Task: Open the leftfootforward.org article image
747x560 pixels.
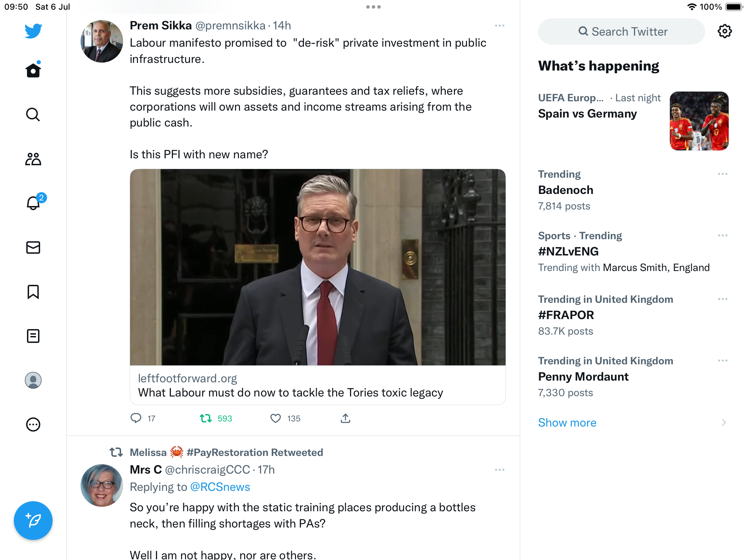Action: [317, 267]
